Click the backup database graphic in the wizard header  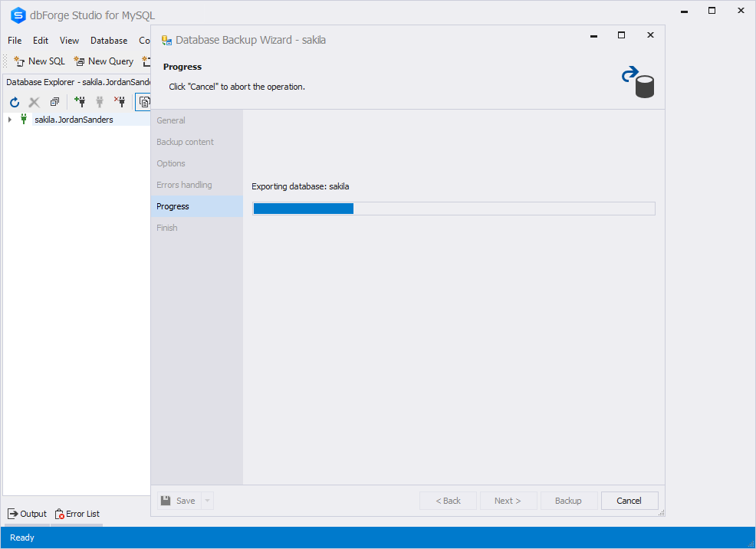(x=637, y=82)
